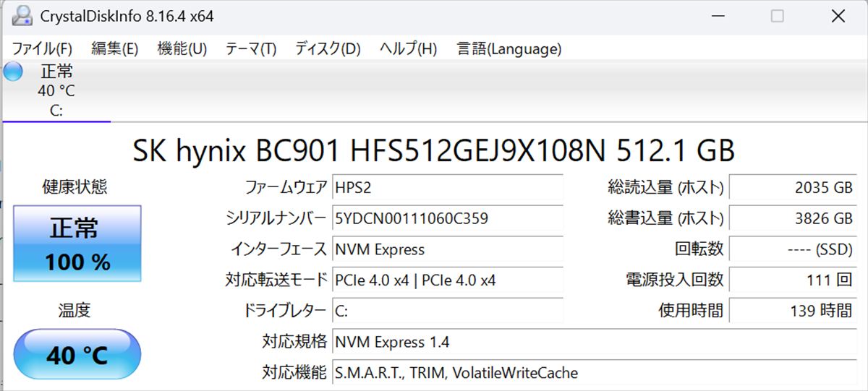Open the テーマ(T) menu
The width and height of the screenshot is (868, 391).
pos(251,49)
